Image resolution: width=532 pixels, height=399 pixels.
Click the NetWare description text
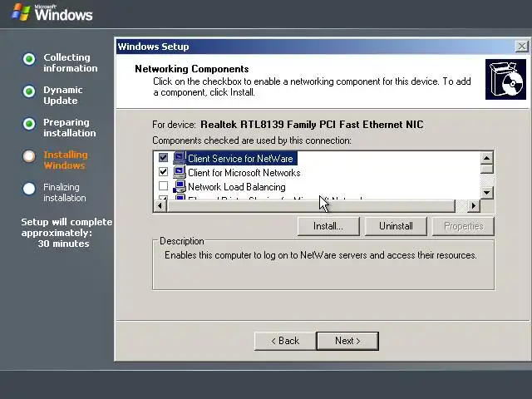[321, 255]
